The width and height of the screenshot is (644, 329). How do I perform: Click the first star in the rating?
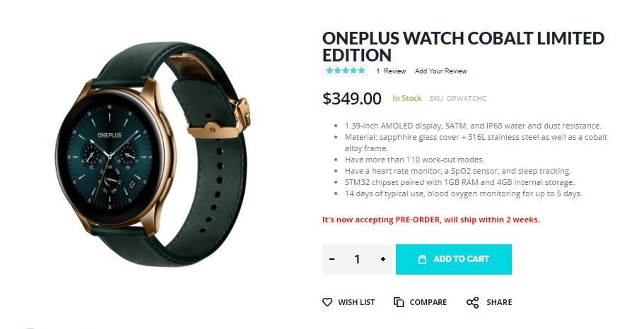pyautogui.click(x=330, y=71)
